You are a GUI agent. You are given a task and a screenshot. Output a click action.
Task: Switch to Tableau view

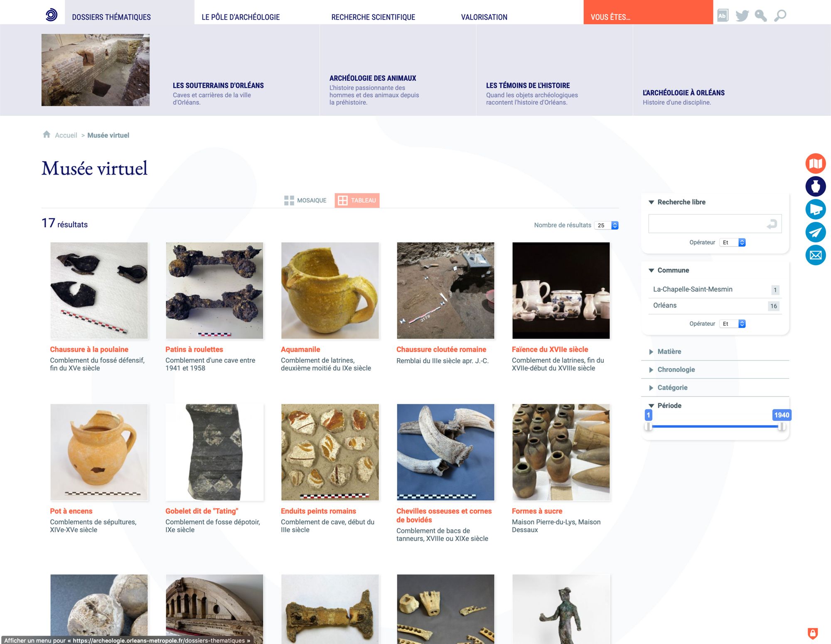pyautogui.click(x=357, y=200)
